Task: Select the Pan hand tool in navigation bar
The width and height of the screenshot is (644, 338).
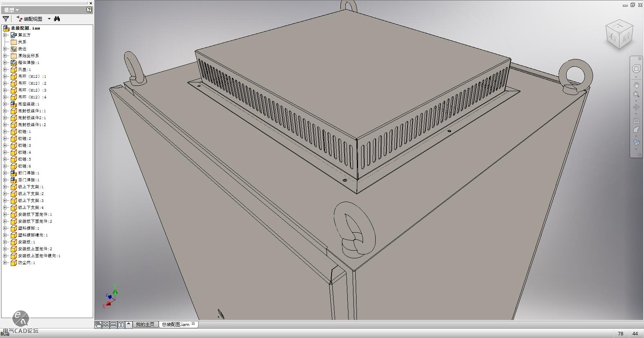Action: (x=636, y=85)
